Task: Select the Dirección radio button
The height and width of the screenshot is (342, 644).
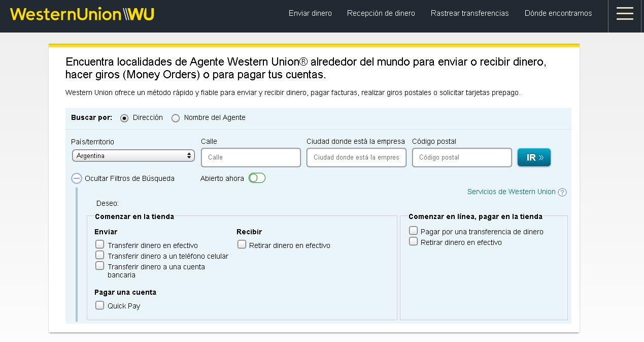Action: [124, 118]
